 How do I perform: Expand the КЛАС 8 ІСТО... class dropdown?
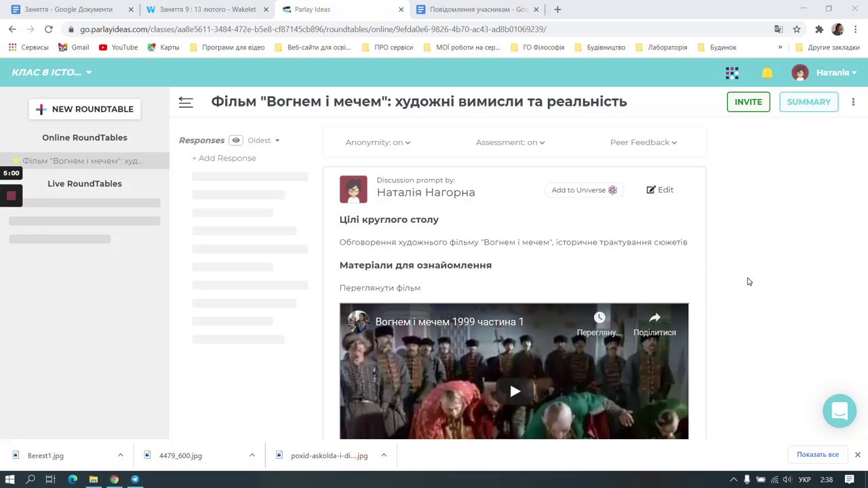[x=52, y=73]
